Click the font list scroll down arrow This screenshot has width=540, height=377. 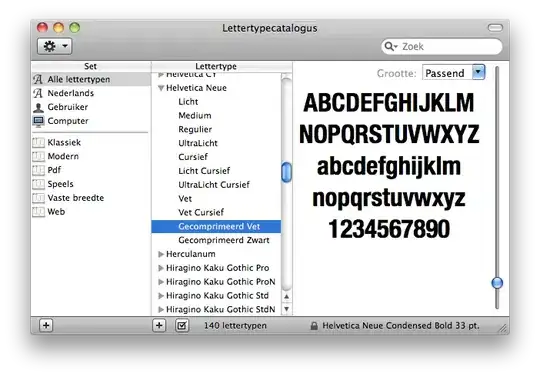(x=287, y=309)
